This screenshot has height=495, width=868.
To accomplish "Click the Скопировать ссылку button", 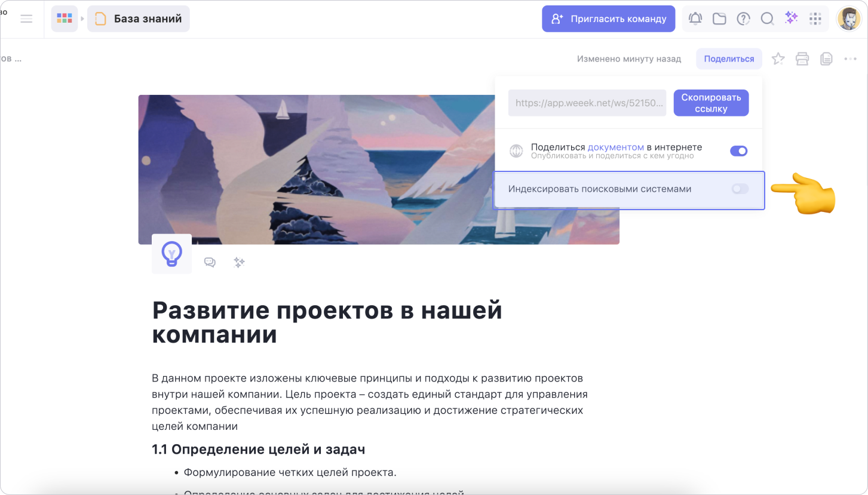I will click(x=711, y=103).
